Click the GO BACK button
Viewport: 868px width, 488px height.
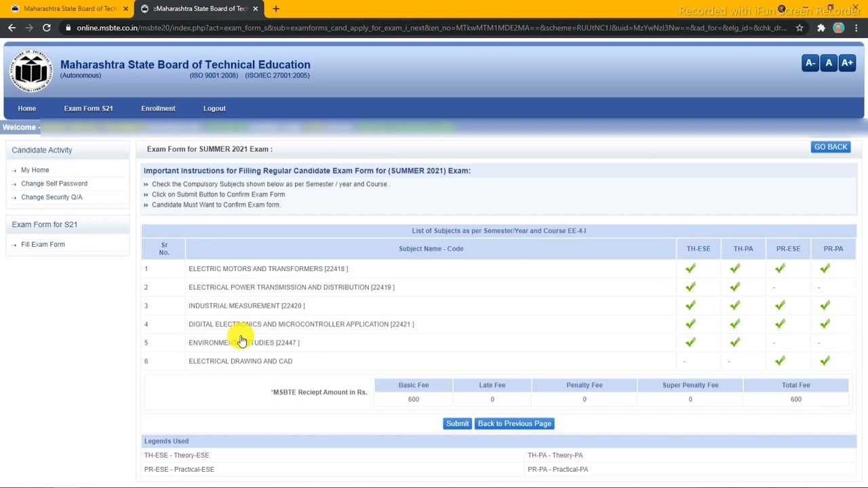pos(831,147)
